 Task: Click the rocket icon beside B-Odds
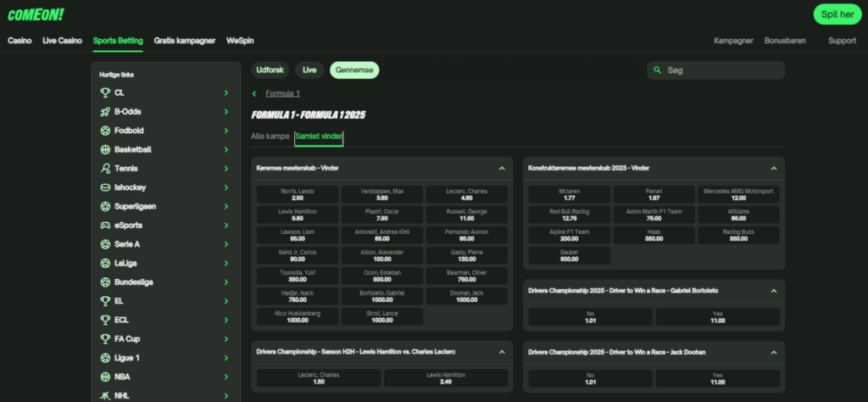pyautogui.click(x=105, y=112)
